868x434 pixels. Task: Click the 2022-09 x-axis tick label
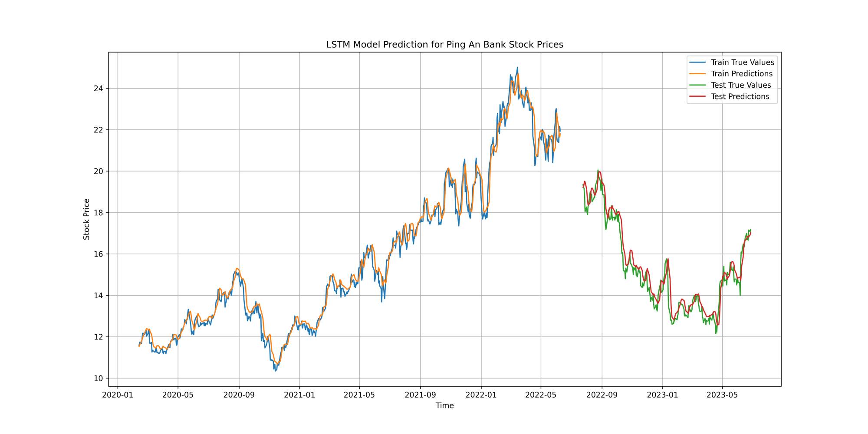click(602, 395)
